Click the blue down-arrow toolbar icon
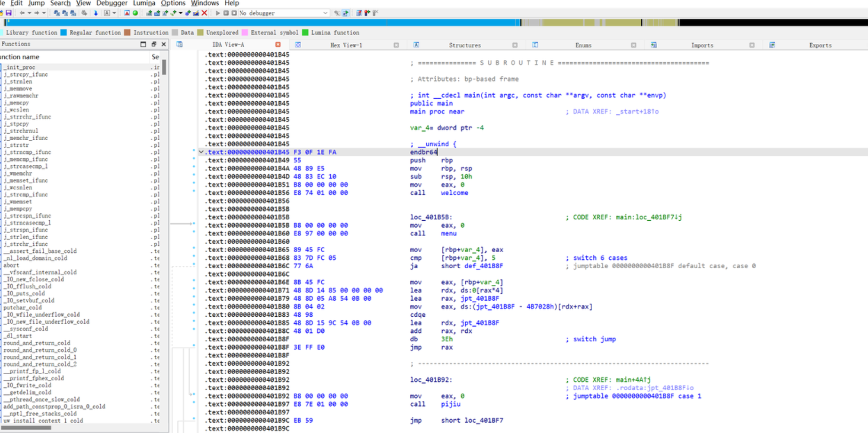 point(96,13)
